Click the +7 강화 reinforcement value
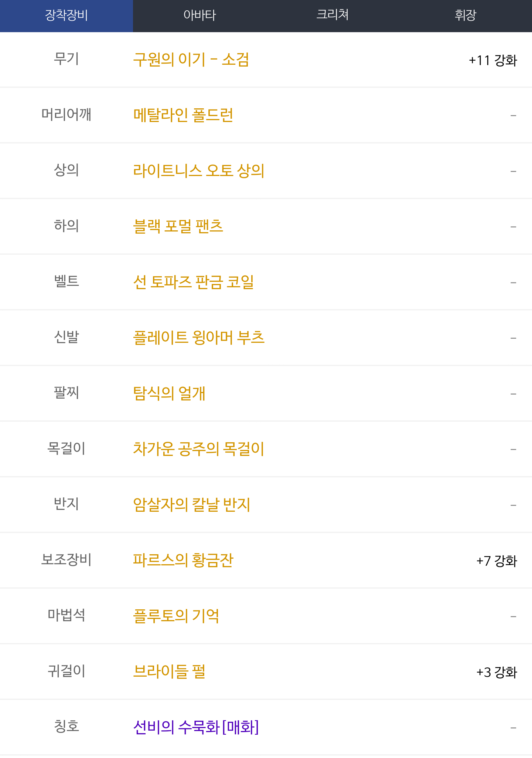 tap(497, 561)
